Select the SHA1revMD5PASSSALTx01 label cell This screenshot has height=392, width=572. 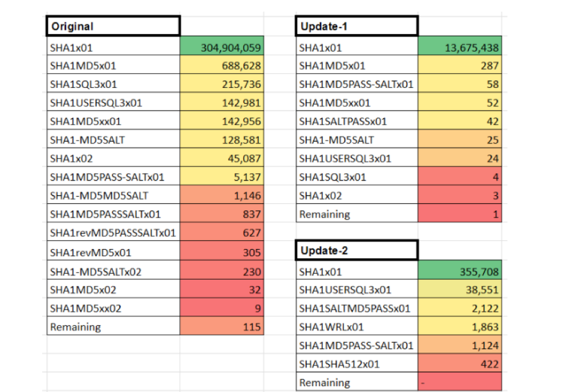113,233
